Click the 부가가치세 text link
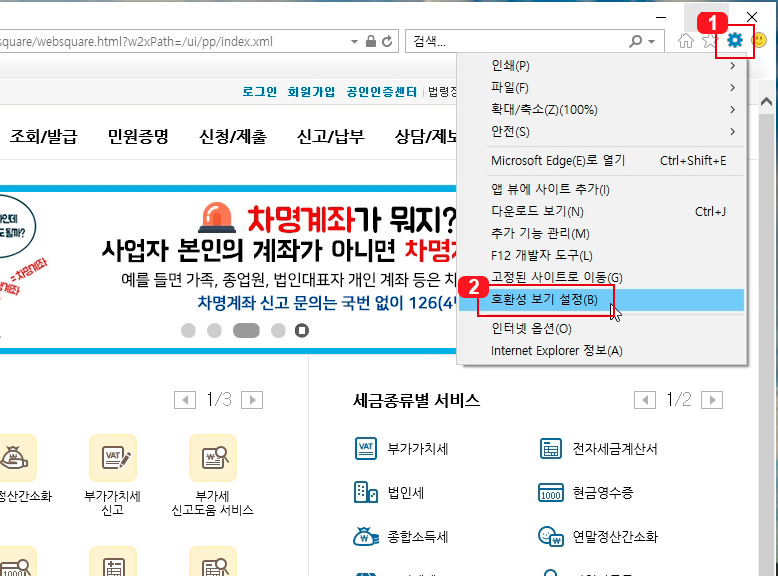778x576 pixels. 418,449
